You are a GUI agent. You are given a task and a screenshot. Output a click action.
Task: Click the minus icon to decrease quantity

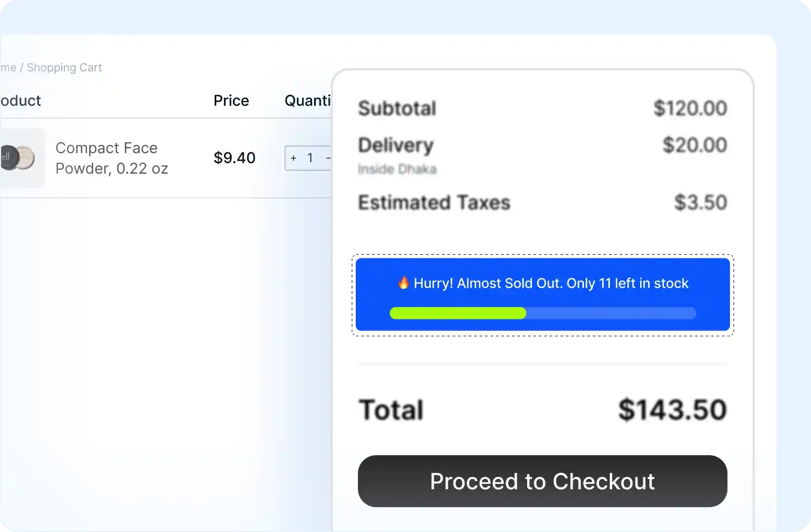[330, 158]
